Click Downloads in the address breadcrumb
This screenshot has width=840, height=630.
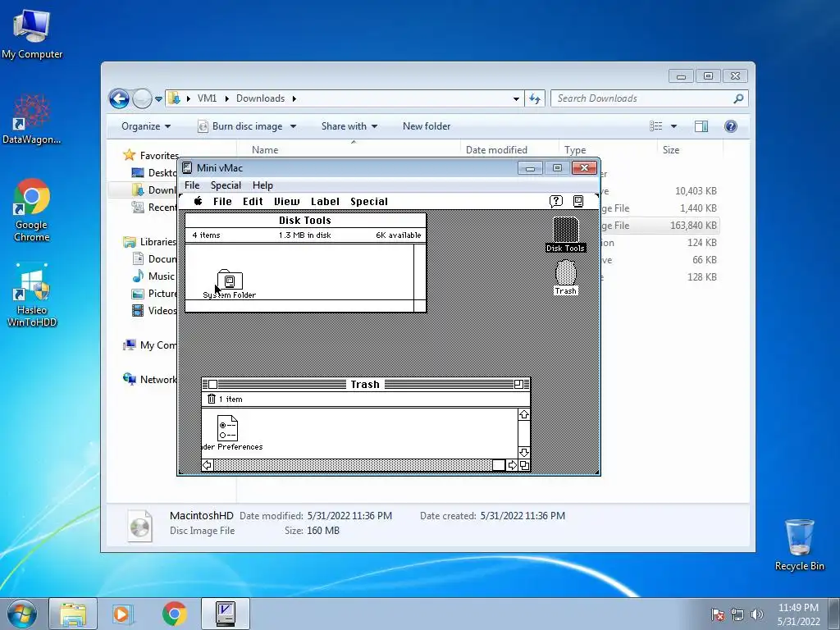pyautogui.click(x=260, y=98)
